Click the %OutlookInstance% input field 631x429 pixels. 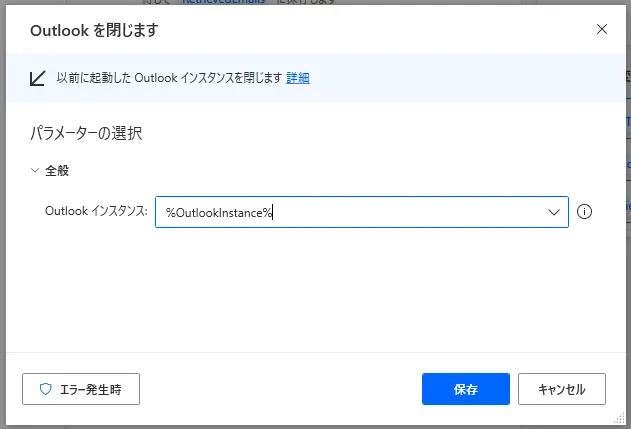click(361, 212)
